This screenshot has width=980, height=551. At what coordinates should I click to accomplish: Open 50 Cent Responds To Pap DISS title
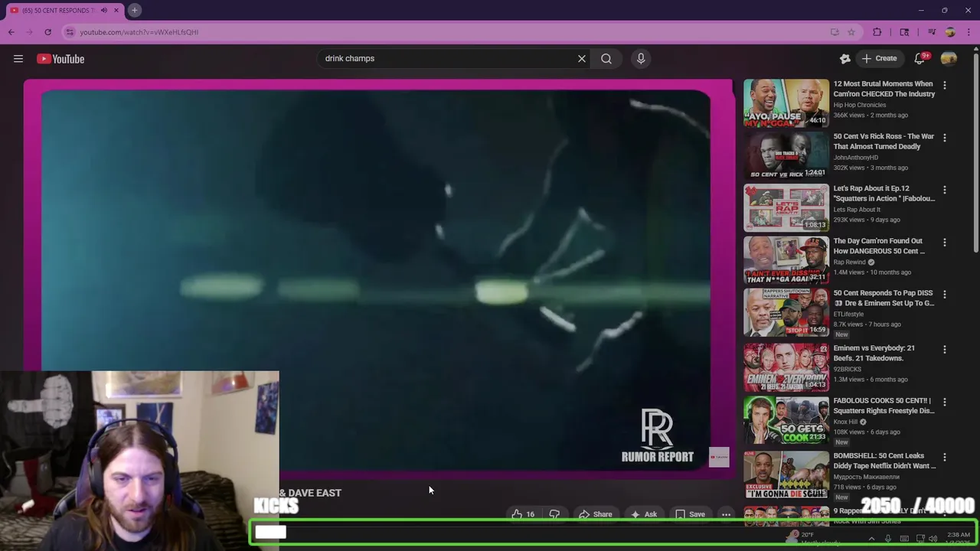[x=884, y=298]
